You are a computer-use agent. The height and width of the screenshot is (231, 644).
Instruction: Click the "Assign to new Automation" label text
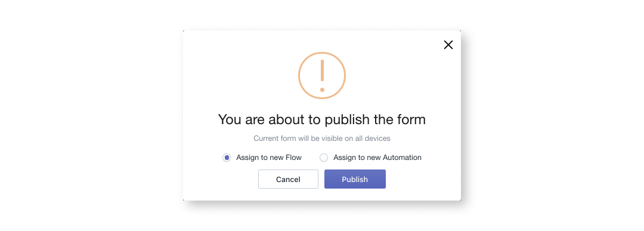pos(377,158)
